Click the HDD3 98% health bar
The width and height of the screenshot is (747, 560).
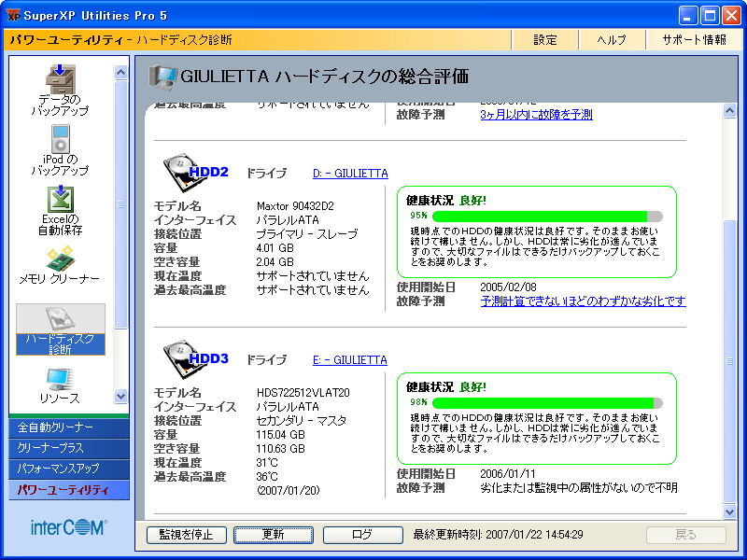point(547,403)
